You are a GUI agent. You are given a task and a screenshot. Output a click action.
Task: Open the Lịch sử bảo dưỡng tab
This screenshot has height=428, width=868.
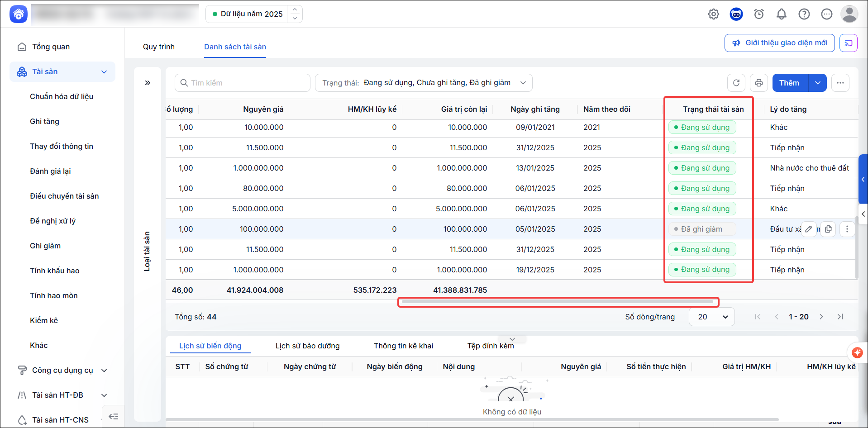coord(308,346)
